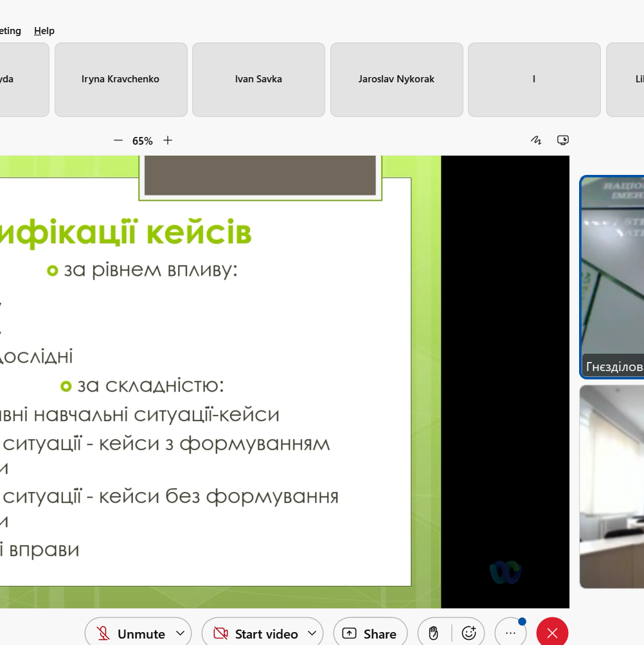
Task: Select Ivan Savka participant tile
Action: point(258,79)
